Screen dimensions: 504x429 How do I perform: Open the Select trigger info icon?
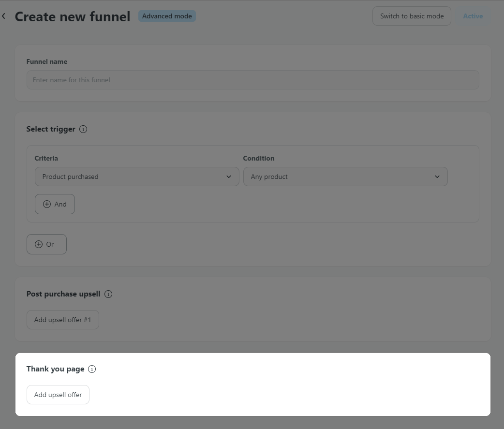83,129
